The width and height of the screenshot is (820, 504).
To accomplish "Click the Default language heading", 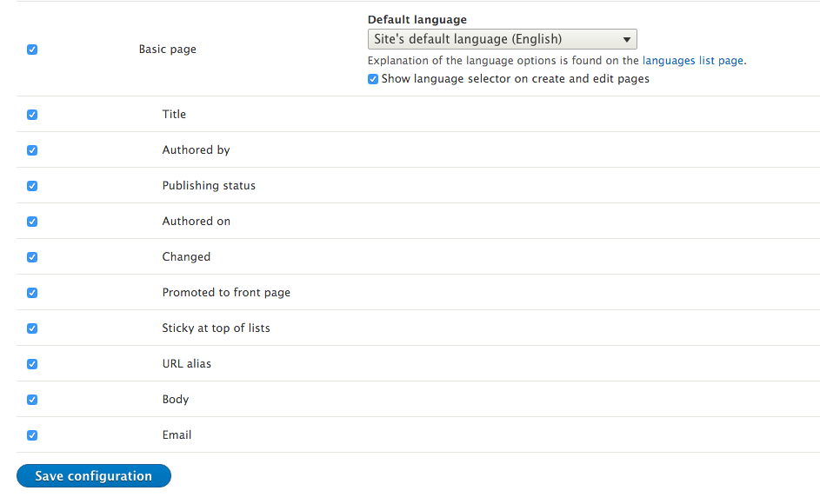I will (417, 20).
